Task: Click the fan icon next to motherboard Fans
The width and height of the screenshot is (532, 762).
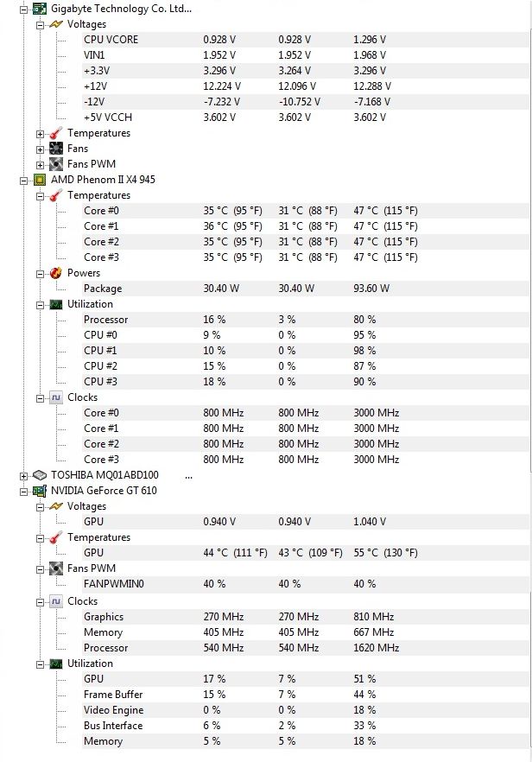Action: 56,149
